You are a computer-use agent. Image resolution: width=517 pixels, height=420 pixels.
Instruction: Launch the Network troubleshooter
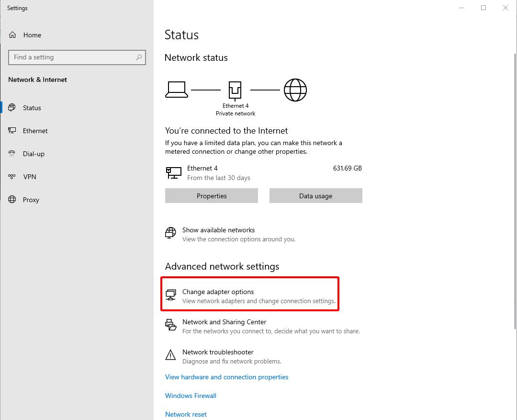223,356
